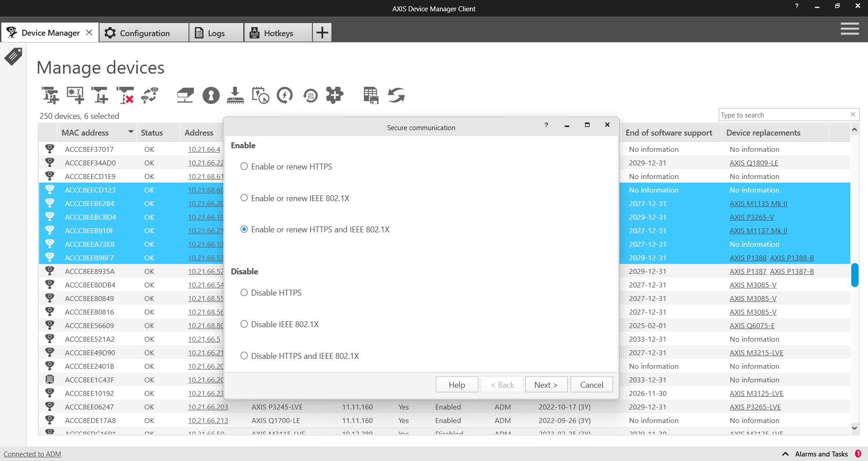Open AXIS Q6075-E replacement link
The image size is (868, 461).
(x=752, y=325)
